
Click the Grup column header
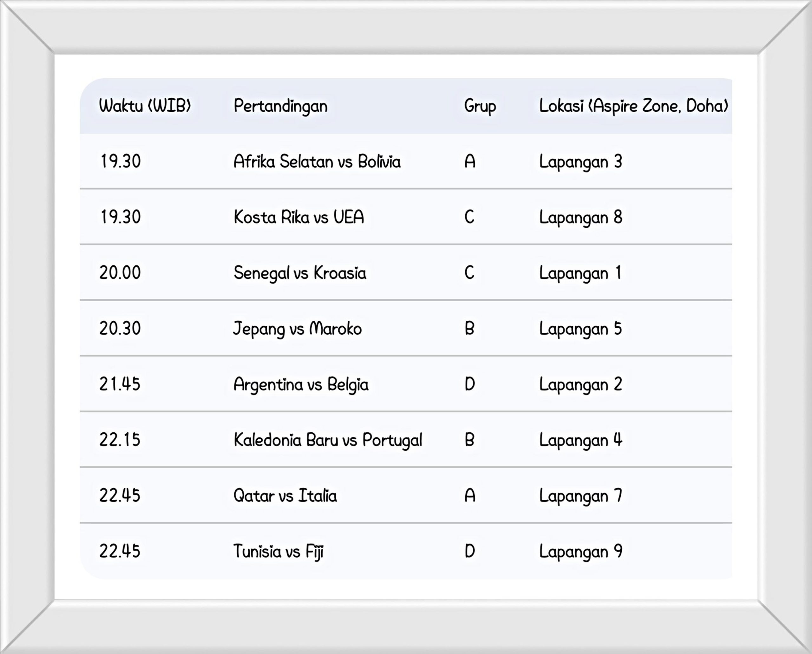(x=480, y=106)
